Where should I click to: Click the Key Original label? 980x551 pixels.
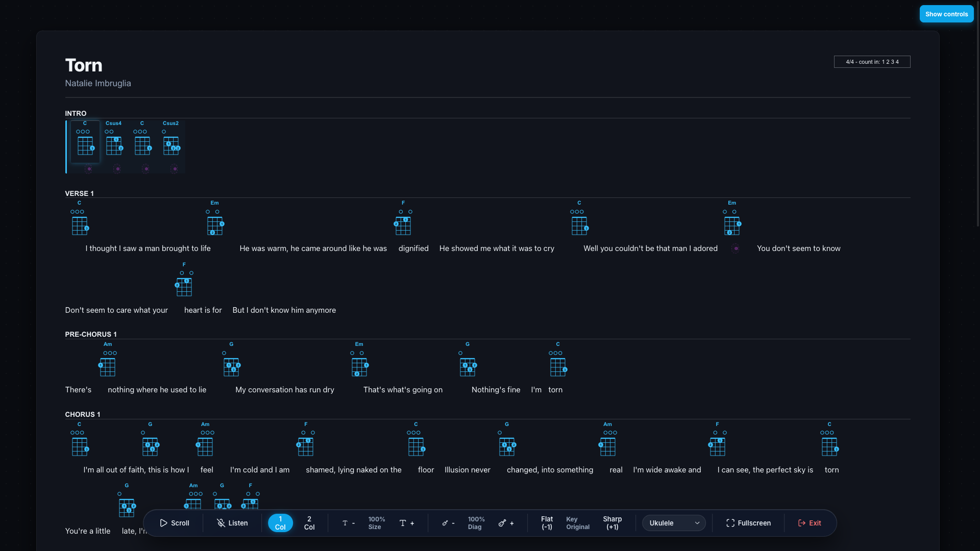click(578, 523)
